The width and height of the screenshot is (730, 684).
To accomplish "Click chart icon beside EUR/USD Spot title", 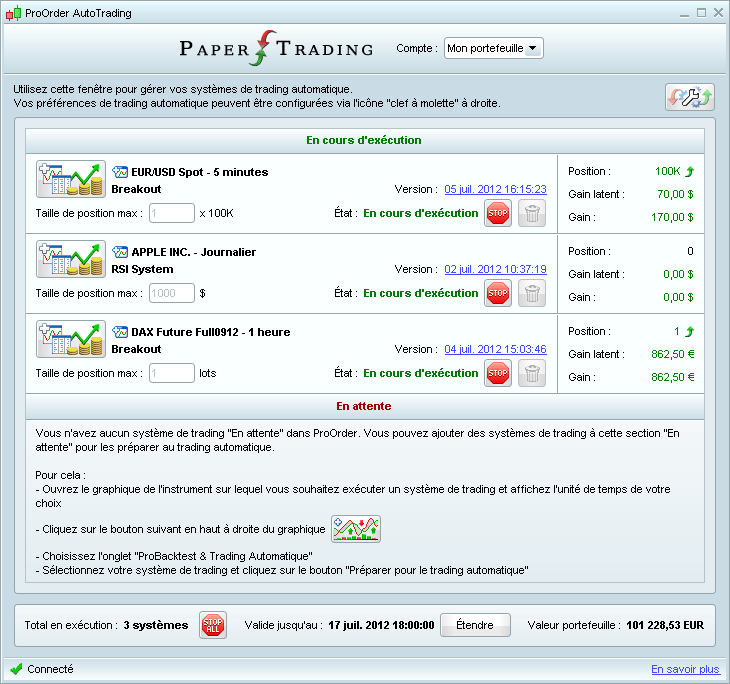I will [x=120, y=172].
